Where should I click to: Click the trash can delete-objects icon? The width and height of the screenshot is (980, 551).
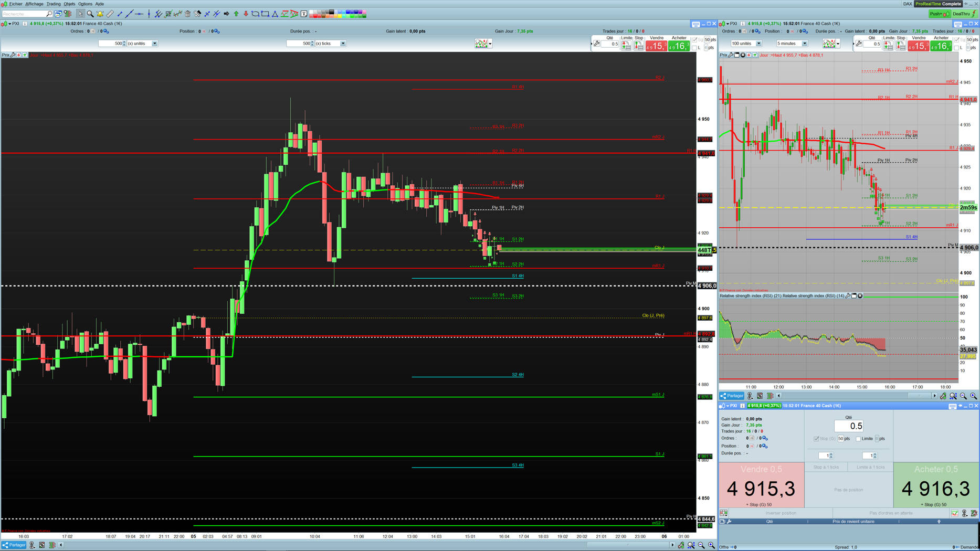[187, 14]
